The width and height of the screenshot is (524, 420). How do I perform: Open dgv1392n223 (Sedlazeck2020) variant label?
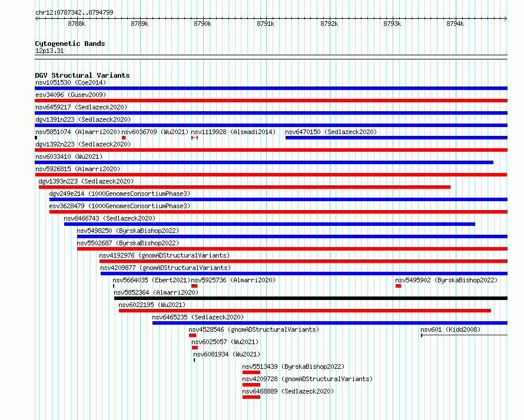pos(83,144)
